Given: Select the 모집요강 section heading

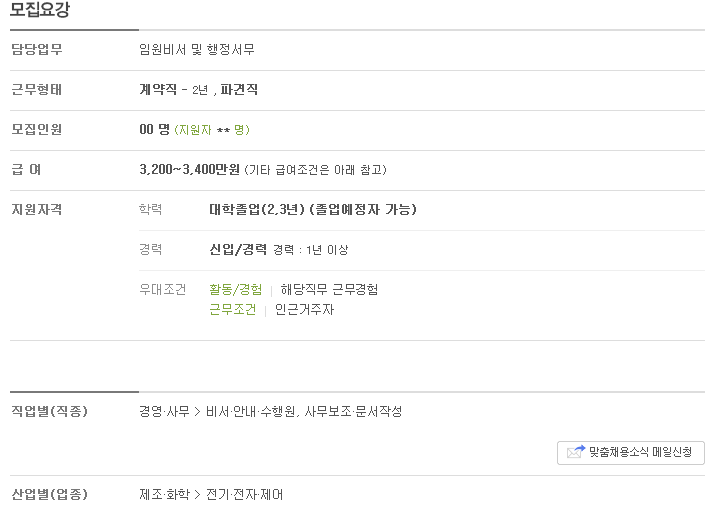Looking at the screenshot, I should point(40,9).
